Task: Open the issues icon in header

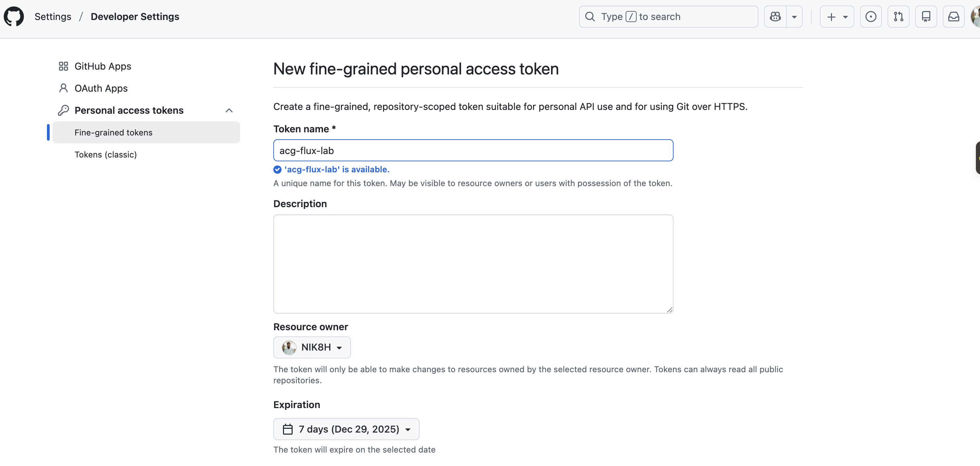Action: point(870,16)
